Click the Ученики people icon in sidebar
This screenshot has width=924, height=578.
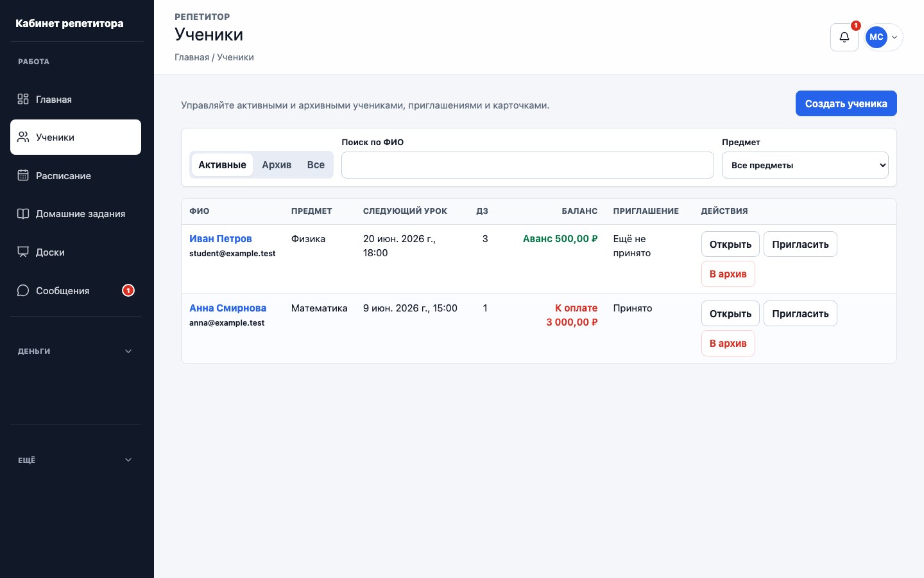click(23, 137)
